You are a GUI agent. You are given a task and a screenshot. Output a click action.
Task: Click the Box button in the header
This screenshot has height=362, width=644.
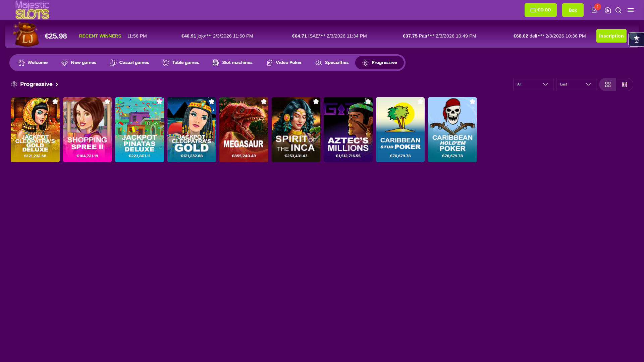pyautogui.click(x=573, y=10)
